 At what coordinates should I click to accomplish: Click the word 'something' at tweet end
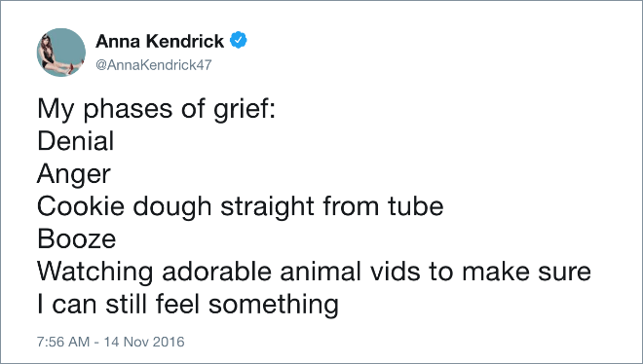(x=274, y=306)
